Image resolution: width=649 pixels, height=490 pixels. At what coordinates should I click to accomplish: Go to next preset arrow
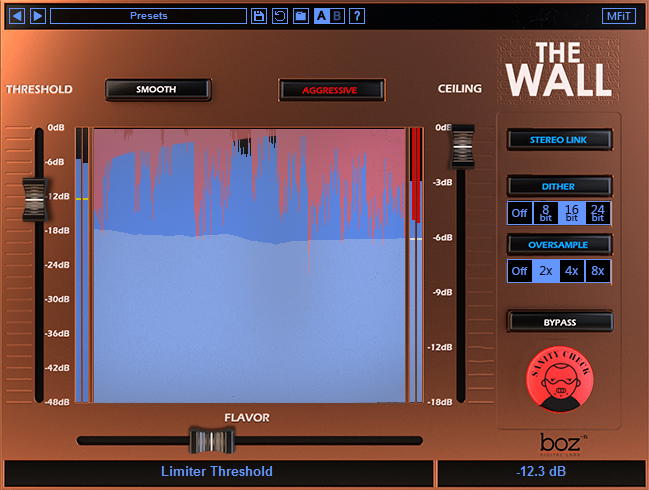coord(38,16)
